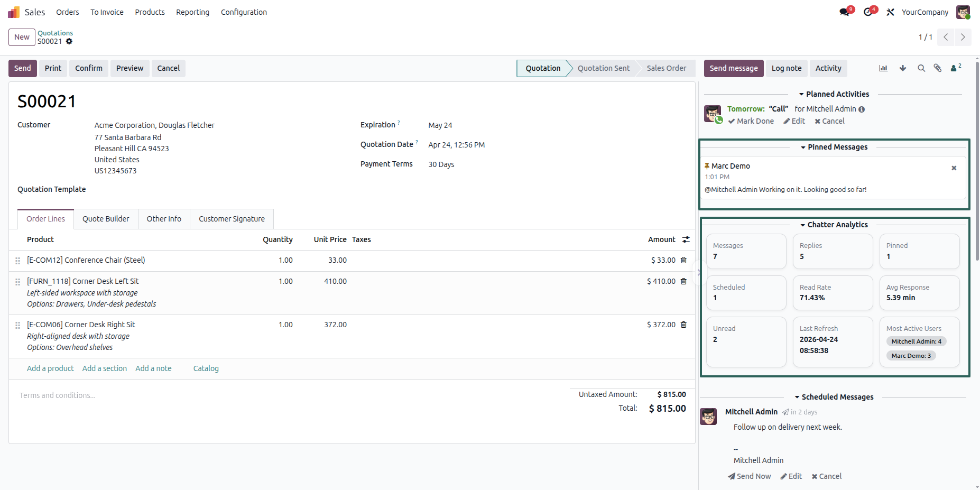Edit the scheduled follow-up message
980x490 pixels.
pos(791,476)
